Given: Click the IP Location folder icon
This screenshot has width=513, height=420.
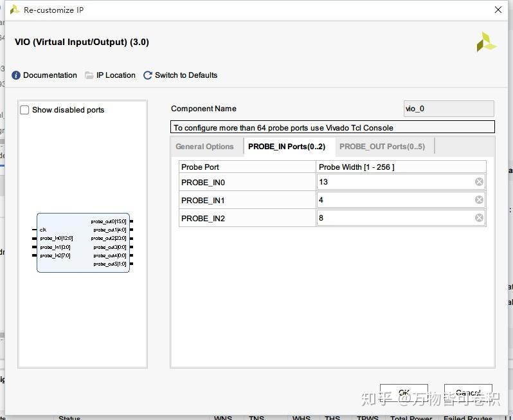Looking at the screenshot, I should 89,75.
